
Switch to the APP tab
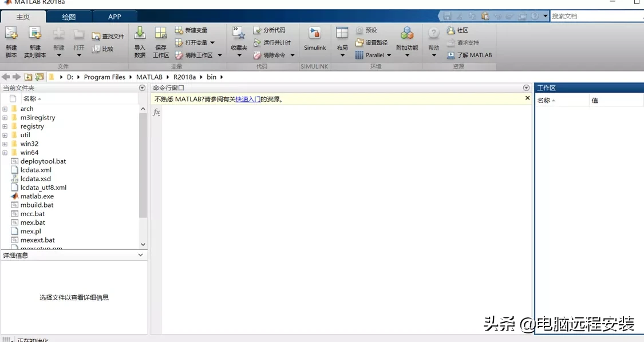(x=114, y=17)
